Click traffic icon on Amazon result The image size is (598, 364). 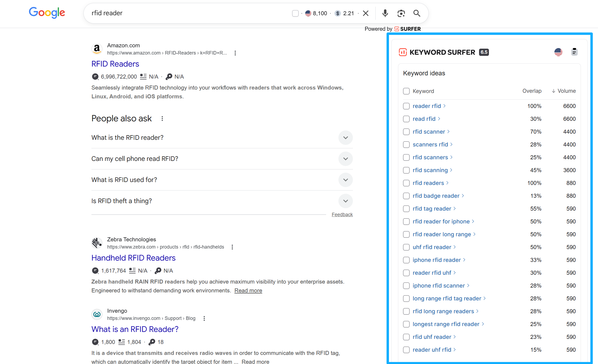click(95, 77)
